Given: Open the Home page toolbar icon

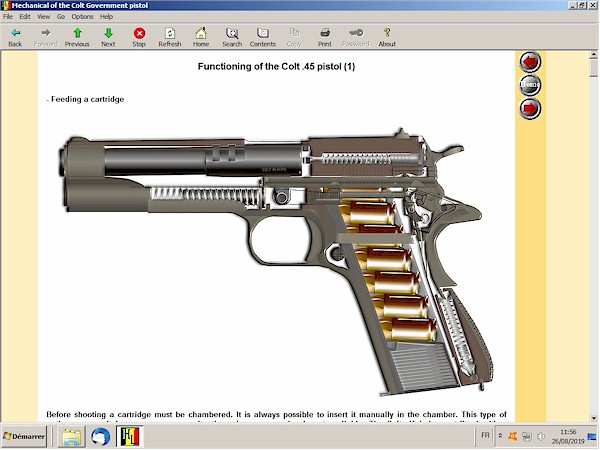Looking at the screenshot, I should 201,37.
